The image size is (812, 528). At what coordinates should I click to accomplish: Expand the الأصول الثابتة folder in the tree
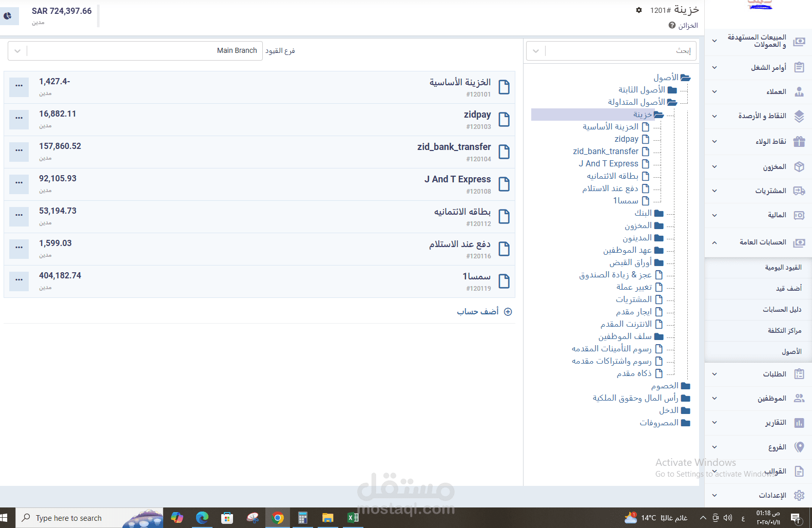(x=672, y=90)
